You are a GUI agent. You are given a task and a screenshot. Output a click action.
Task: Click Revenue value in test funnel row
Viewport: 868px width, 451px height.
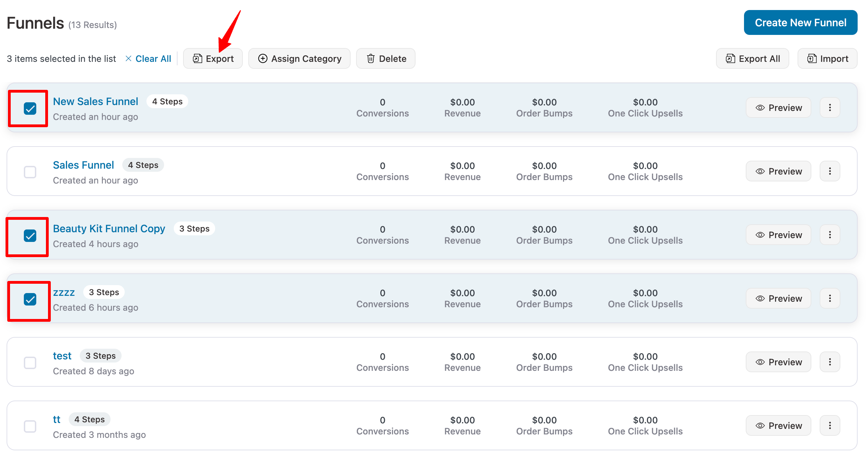click(462, 357)
